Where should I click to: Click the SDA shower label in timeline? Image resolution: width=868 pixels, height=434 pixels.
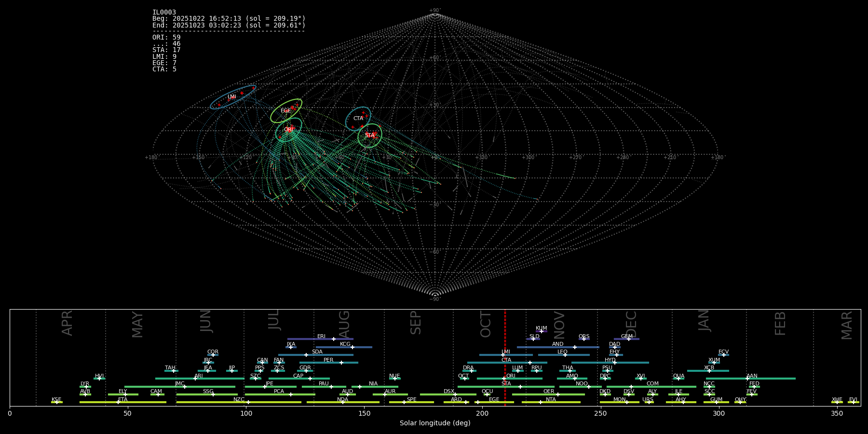click(317, 352)
